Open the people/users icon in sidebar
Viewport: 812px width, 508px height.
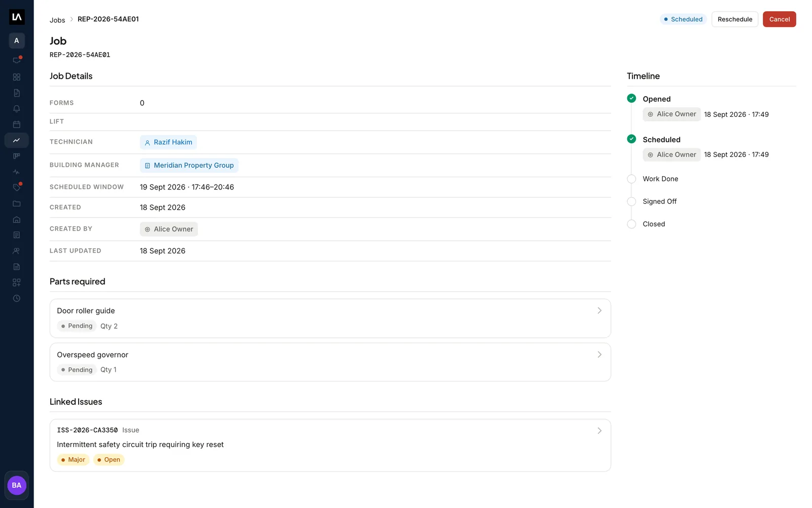pyautogui.click(x=17, y=251)
